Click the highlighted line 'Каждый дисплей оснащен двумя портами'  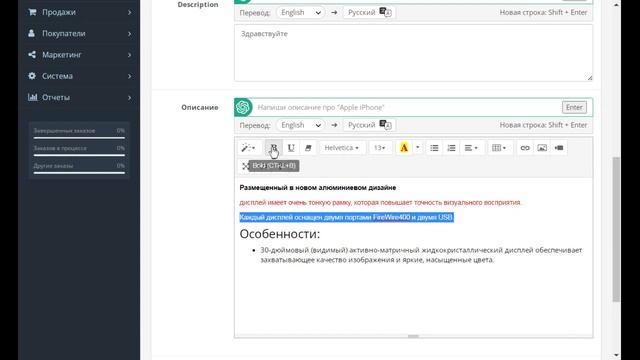[346, 218]
